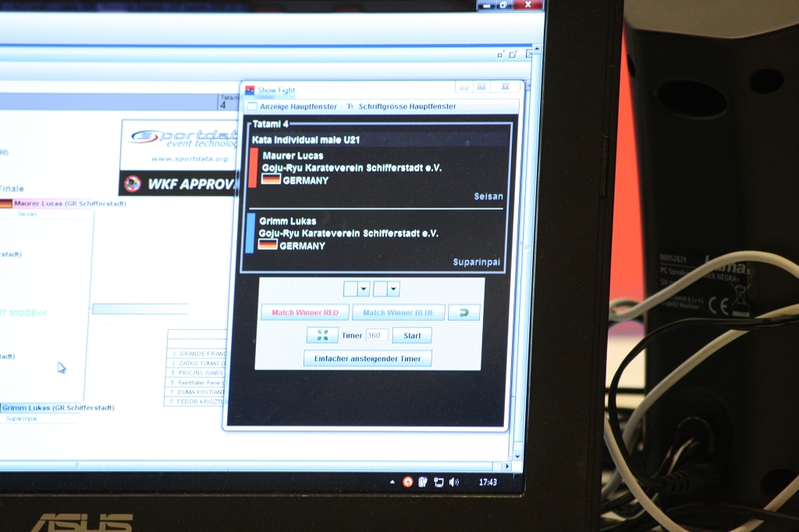Screen dimensions: 799x532
Task: Click the vertical scrollbar down arrow in main window
Action: [x=518, y=456]
